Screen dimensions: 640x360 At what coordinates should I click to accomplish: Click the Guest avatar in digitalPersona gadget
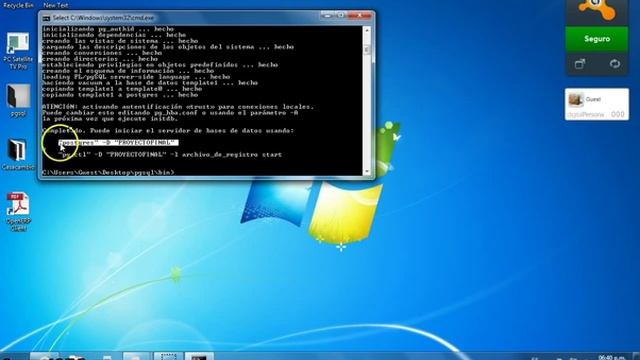(x=575, y=99)
